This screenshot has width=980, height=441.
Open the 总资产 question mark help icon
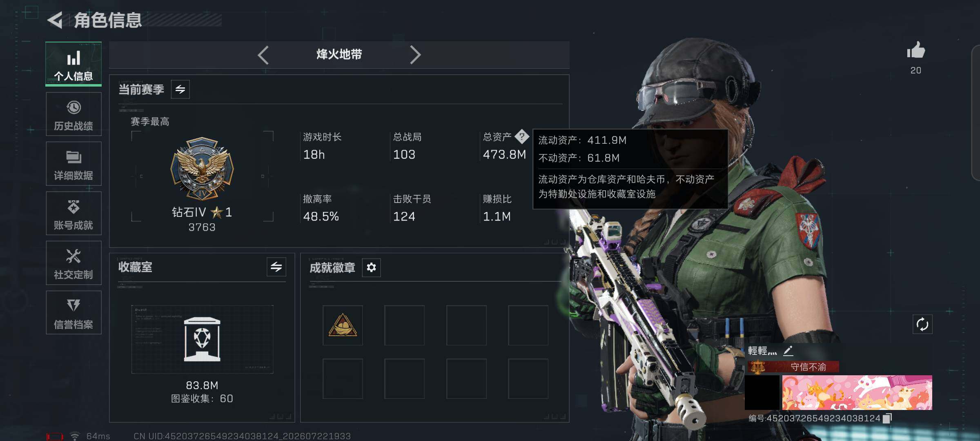(x=522, y=136)
